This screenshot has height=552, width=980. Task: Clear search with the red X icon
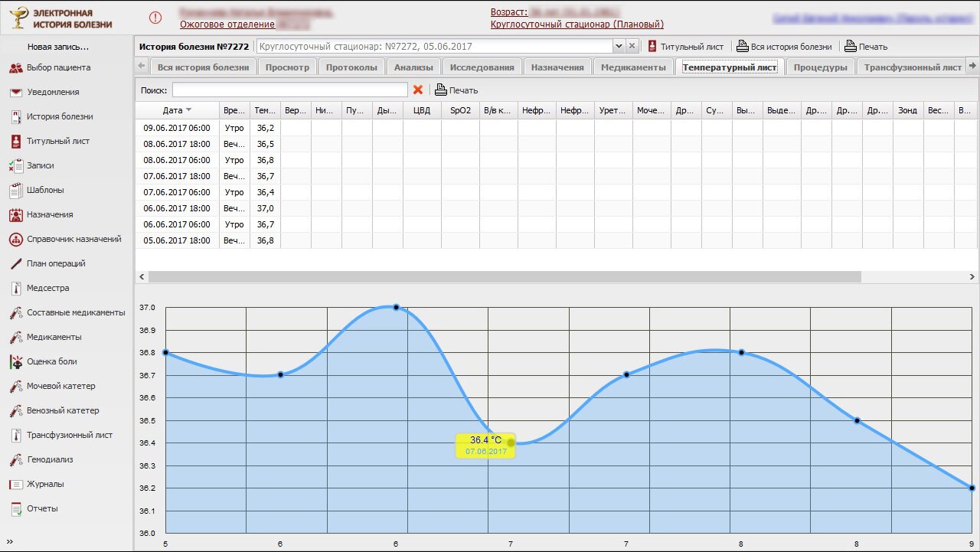pyautogui.click(x=418, y=90)
